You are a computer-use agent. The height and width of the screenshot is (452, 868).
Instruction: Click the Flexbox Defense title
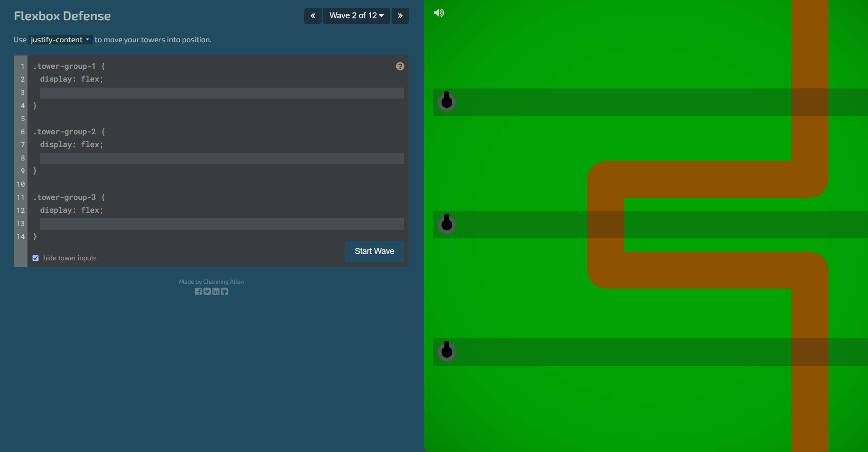click(x=62, y=16)
